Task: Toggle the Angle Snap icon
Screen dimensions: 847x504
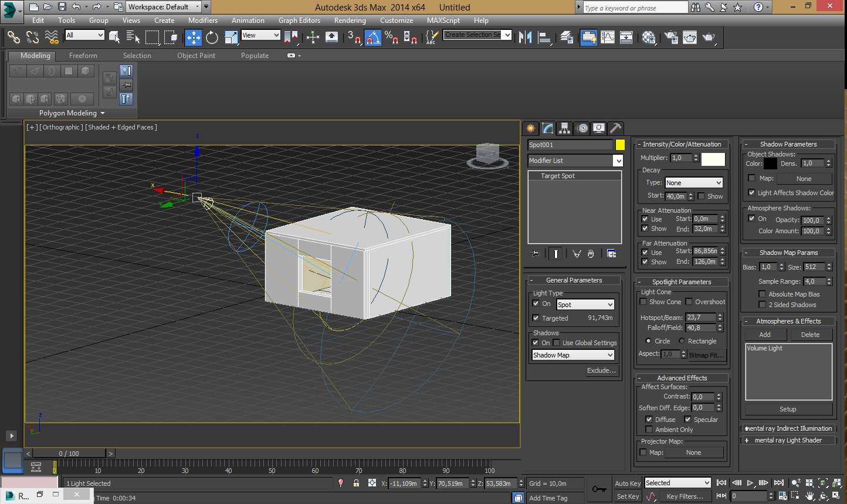Action: (x=373, y=38)
